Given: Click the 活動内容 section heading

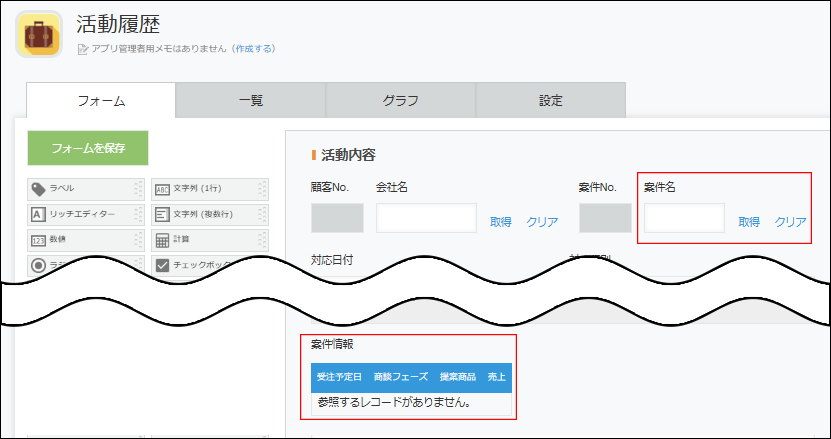Looking at the screenshot, I should tap(348, 155).
